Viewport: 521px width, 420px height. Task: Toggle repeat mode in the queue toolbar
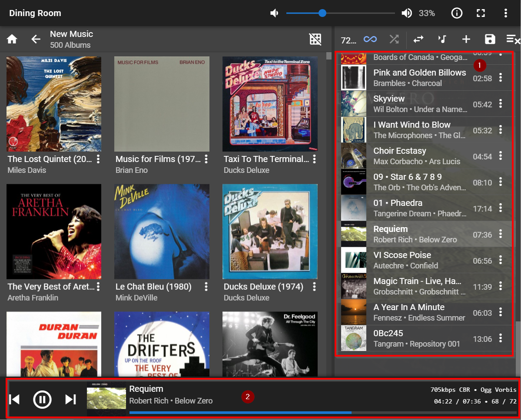(x=370, y=40)
